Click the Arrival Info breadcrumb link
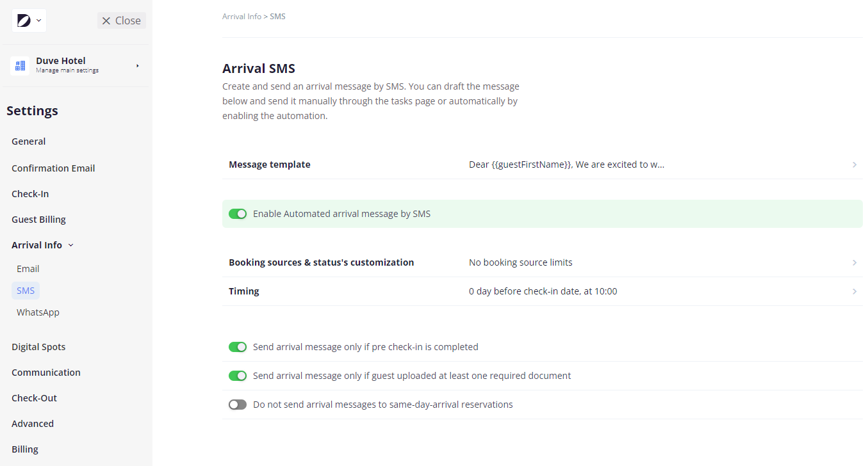The width and height of the screenshot is (868, 466). click(242, 16)
